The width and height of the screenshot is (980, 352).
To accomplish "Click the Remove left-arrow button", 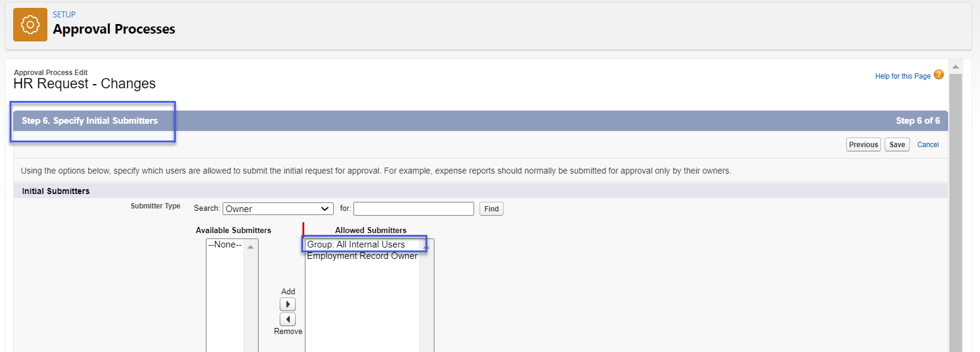I will point(287,320).
